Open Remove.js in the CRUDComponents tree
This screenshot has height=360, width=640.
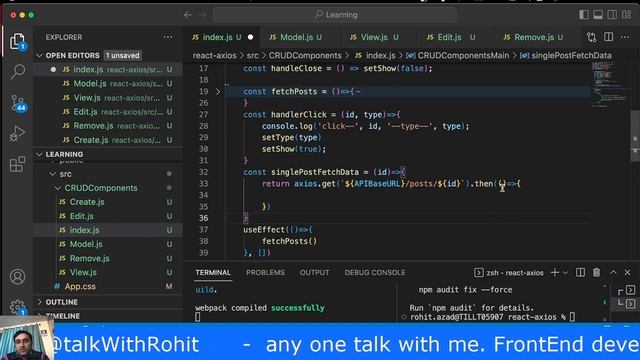(x=89, y=258)
